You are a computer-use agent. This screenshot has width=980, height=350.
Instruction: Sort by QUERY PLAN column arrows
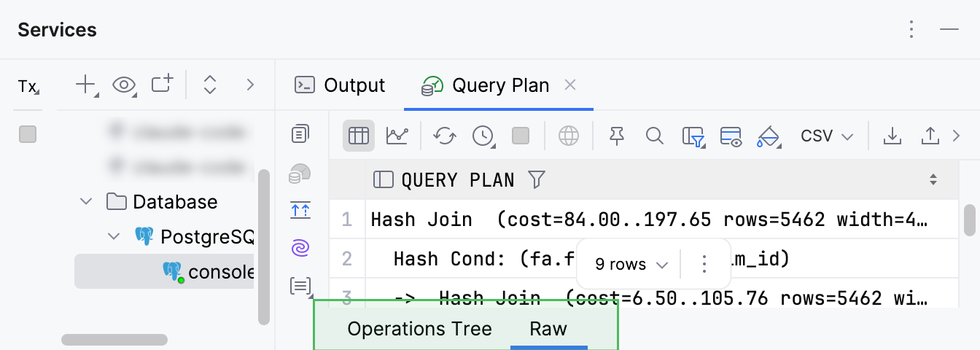click(933, 179)
